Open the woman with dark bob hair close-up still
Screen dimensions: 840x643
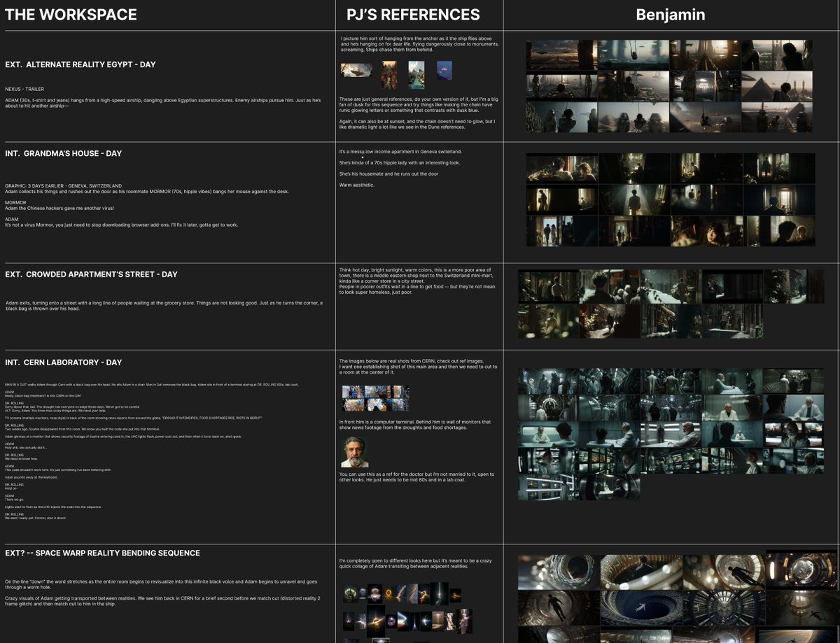(x=706, y=231)
